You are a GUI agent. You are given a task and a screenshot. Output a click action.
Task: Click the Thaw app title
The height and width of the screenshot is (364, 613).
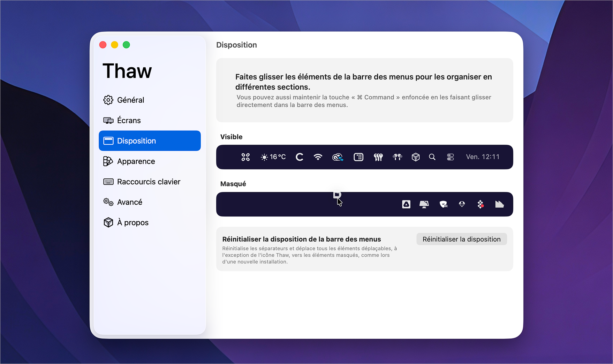(127, 71)
